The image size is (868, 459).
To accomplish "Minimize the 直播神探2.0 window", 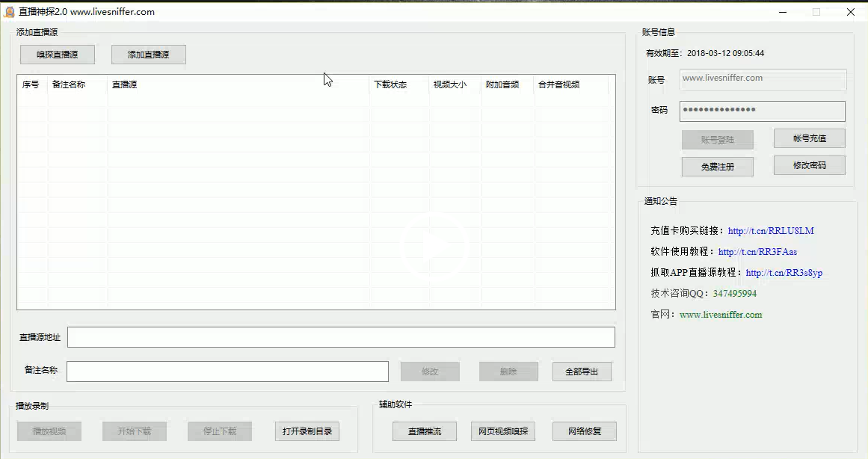I will 783,12.
